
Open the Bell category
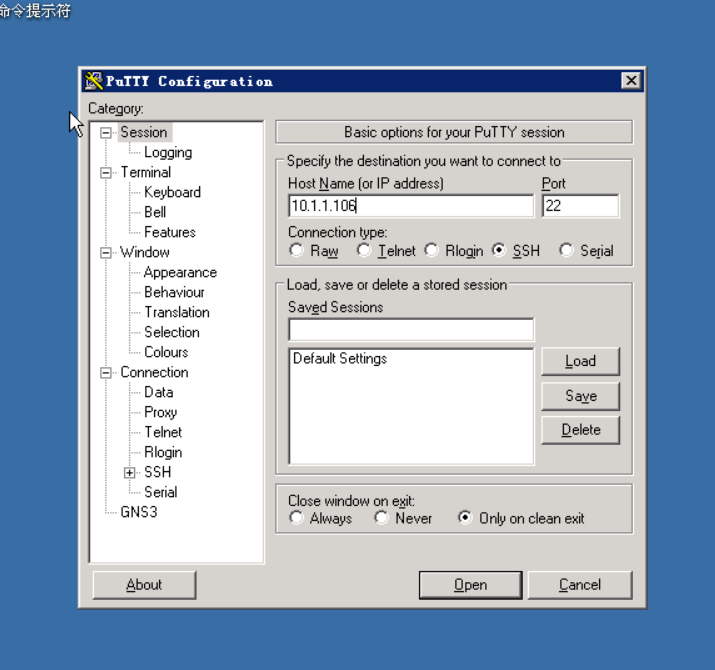click(x=155, y=213)
